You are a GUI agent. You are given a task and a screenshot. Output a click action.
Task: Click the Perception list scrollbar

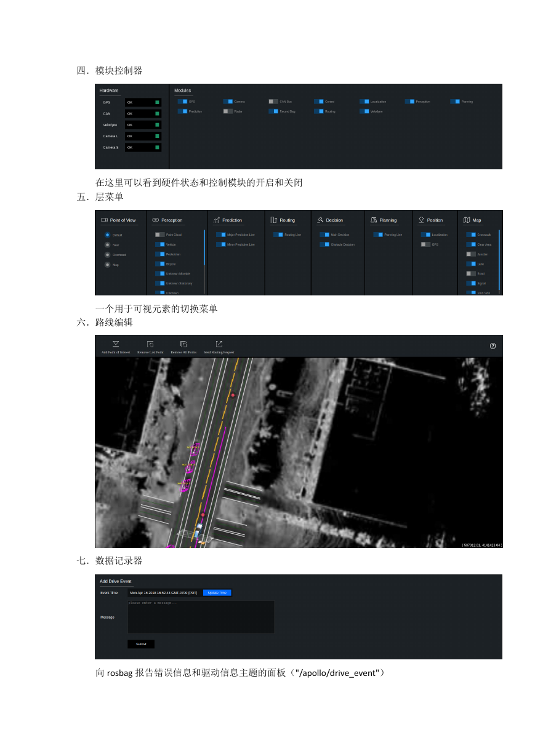click(x=204, y=247)
